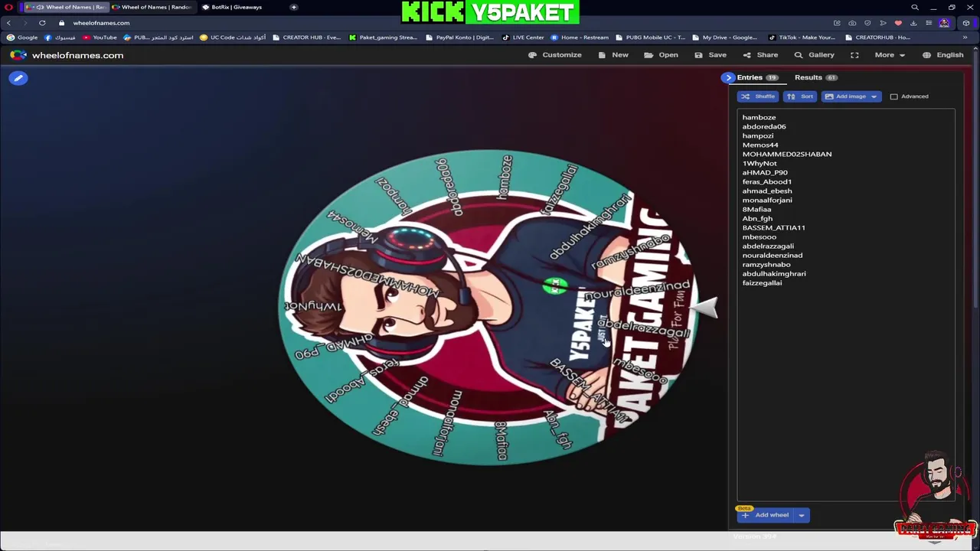This screenshot has height=551, width=980.
Task: Switch to the Results tab
Action: tap(815, 77)
